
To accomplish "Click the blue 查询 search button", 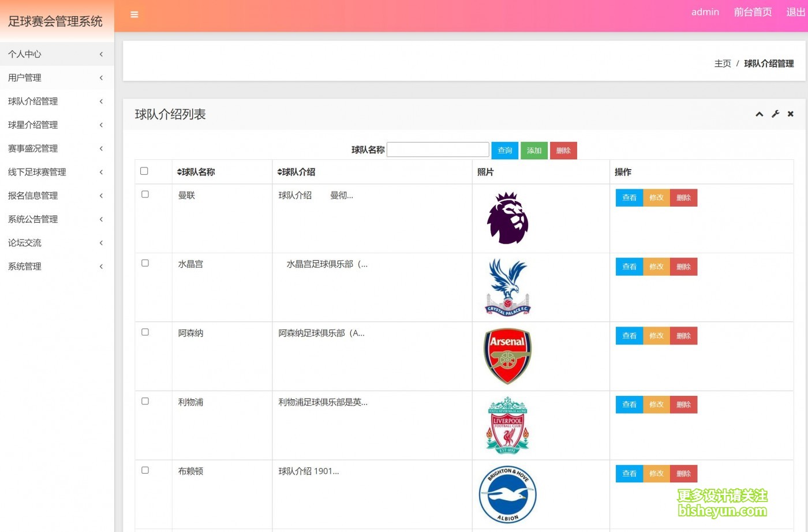I will pyautogui.click(x=505, y=151).
